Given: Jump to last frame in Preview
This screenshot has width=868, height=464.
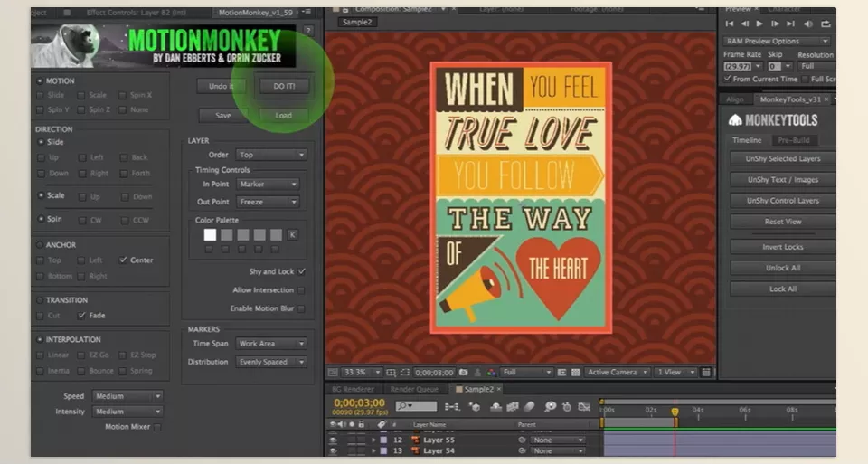Looking at the screenshot, I should pyautogui.click(x=790, y=24).
